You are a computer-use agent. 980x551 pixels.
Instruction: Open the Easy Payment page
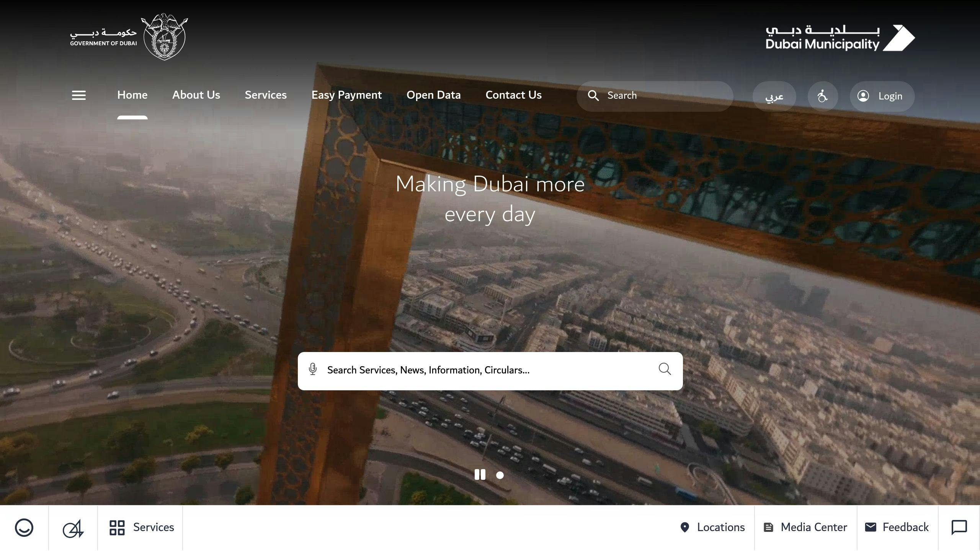[346, 95]
